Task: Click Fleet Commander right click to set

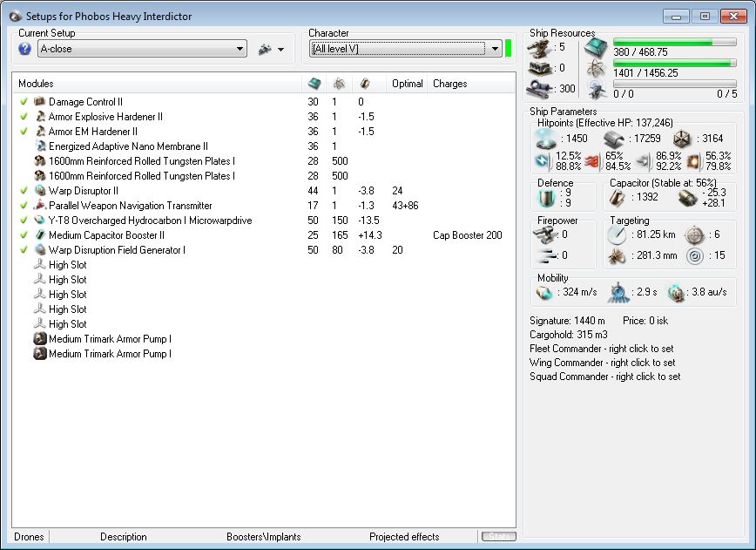Action: click(601, 349)
